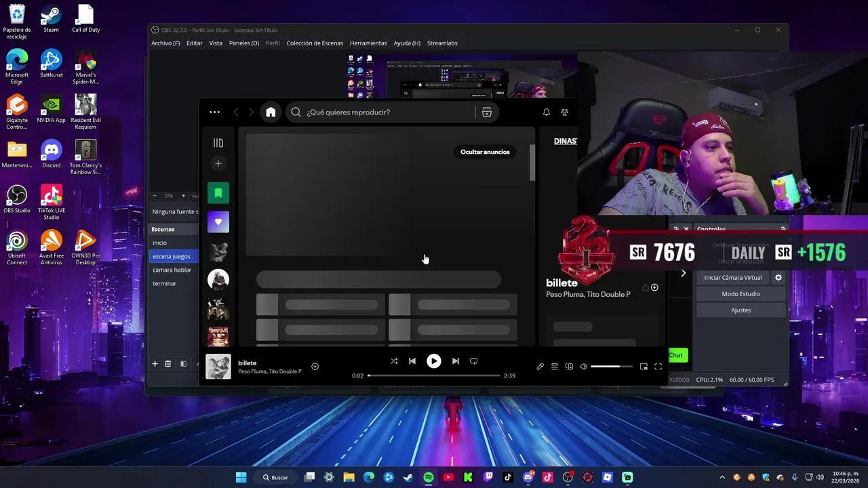Viewport: 868px width, 488px height.
Task: Open Tom Clancy's Rainbow Six desktop icon
Action: point(85,157)
